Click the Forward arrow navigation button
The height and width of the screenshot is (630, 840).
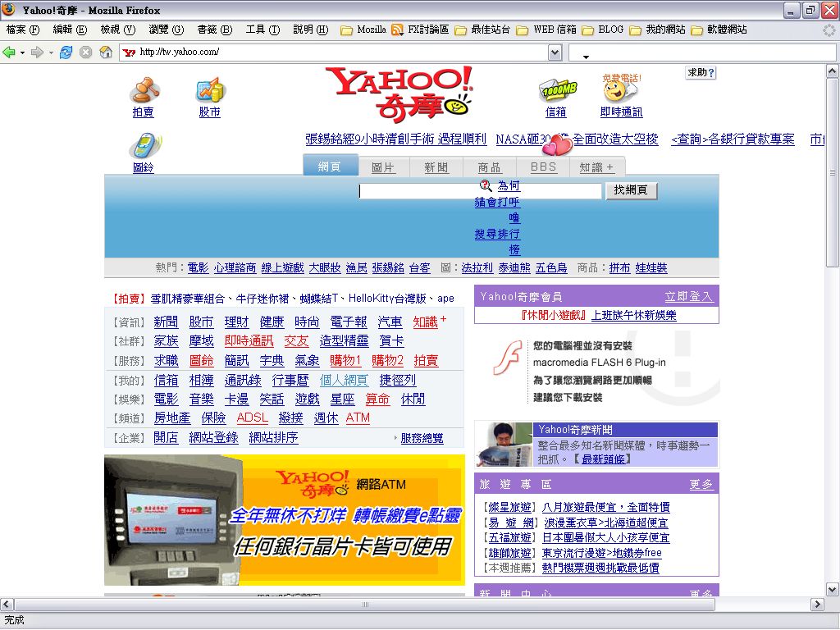tap(37, 52)
